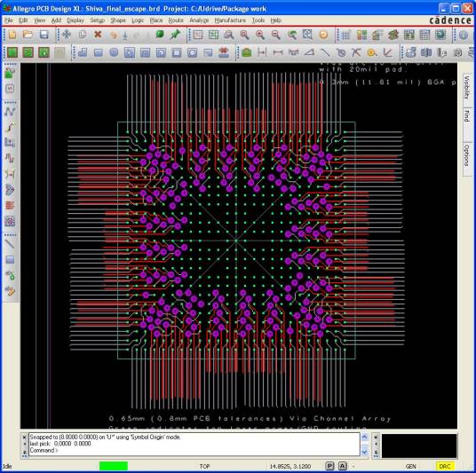Click the New file toolbar icon
Image resolution: width=476 pixels, height=473 pixels.
point(12,35)
